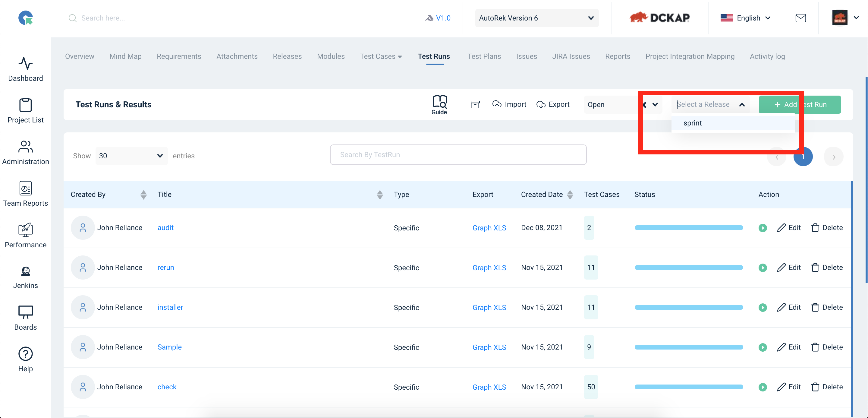
Task: Open the Releases tab
Action: click(x=287, y=56)
